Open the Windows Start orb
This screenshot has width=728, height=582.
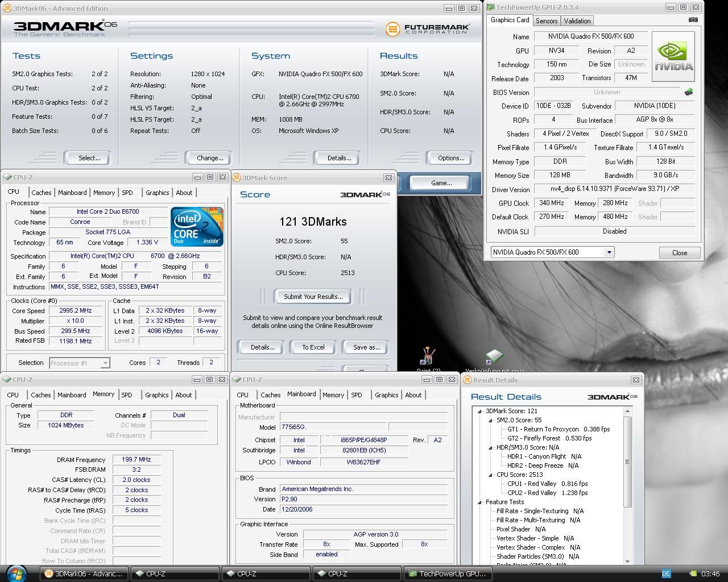tap(16, 573)
